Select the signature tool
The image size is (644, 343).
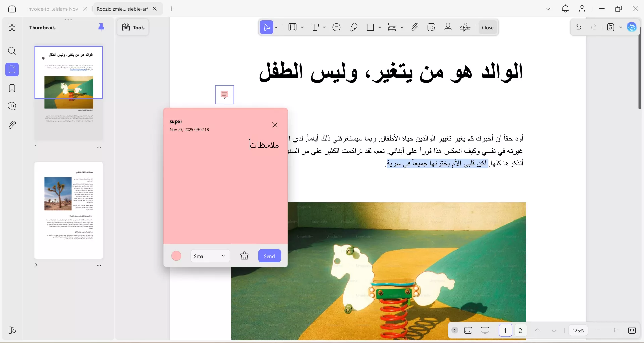pyautogui.click(x=465, y=28)
